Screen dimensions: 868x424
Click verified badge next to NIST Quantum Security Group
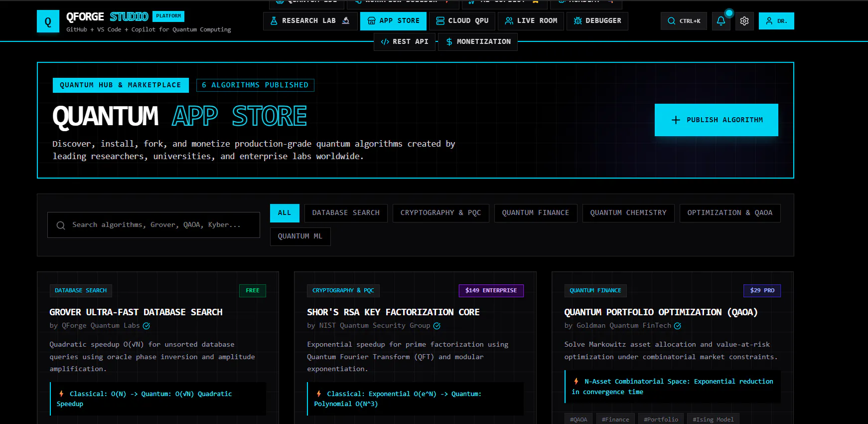pos(437,326)
